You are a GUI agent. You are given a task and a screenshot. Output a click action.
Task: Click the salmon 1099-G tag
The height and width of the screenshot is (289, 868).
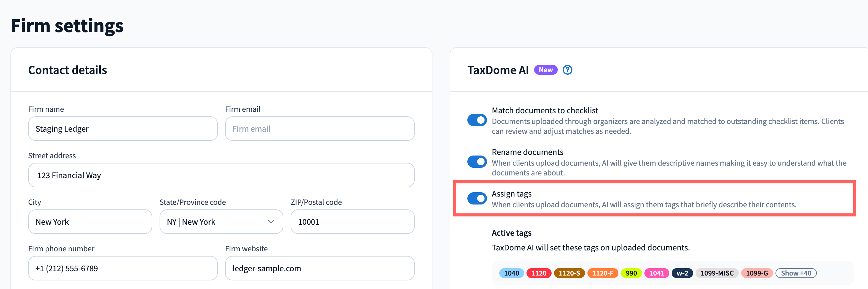[x=757, y=273]
